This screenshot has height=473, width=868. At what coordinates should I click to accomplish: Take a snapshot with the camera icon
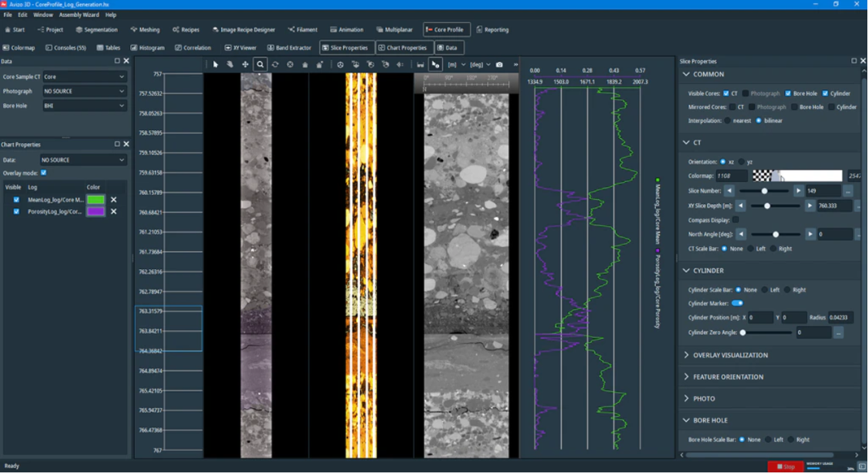(499, 64)
